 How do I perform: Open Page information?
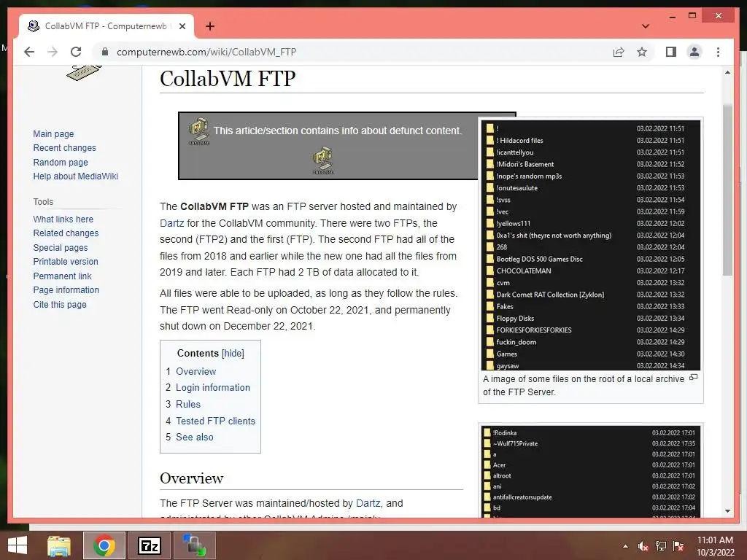(x=66, y=290)
